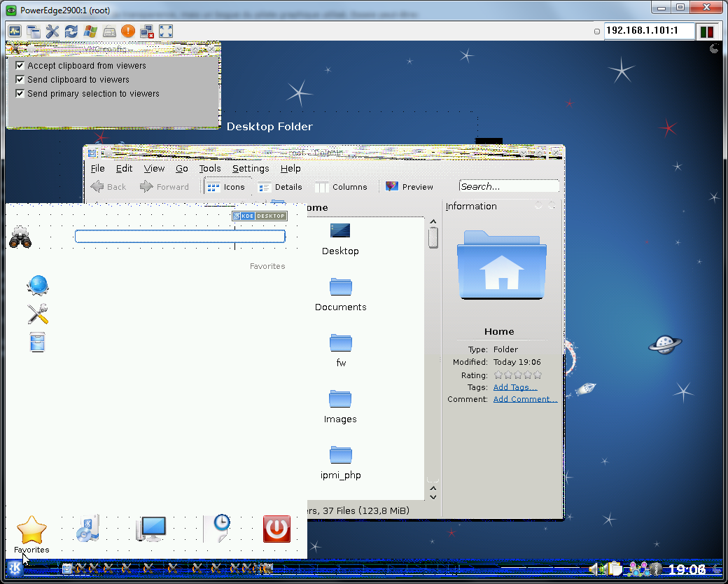Screen dimensions: 728x584
Task: Click the red power Leave icon
Action: [276, 529]
